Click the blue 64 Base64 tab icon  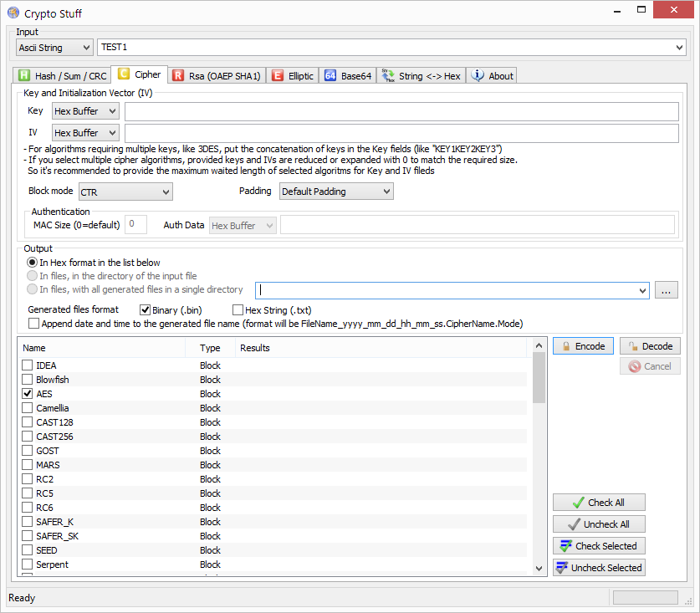click(330, 75)
